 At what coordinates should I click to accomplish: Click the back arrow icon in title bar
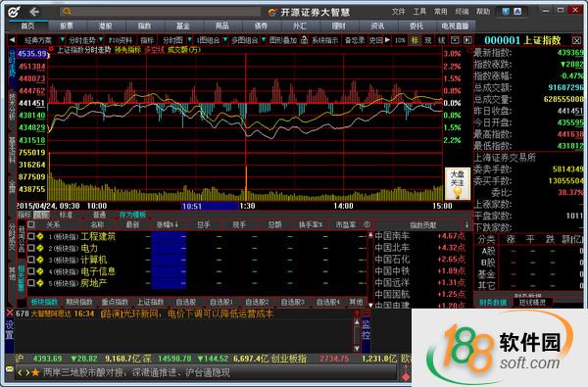(x=34, y=12)
